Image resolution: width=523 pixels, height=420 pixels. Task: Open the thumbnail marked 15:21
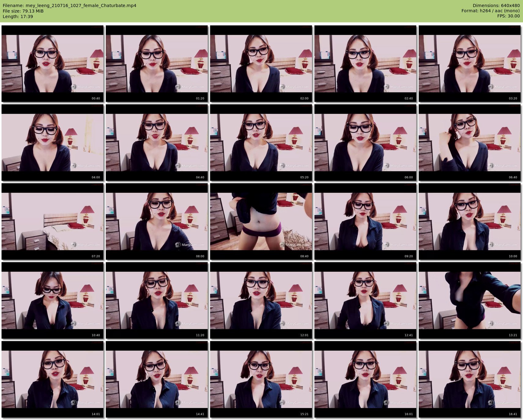point(261,379)
